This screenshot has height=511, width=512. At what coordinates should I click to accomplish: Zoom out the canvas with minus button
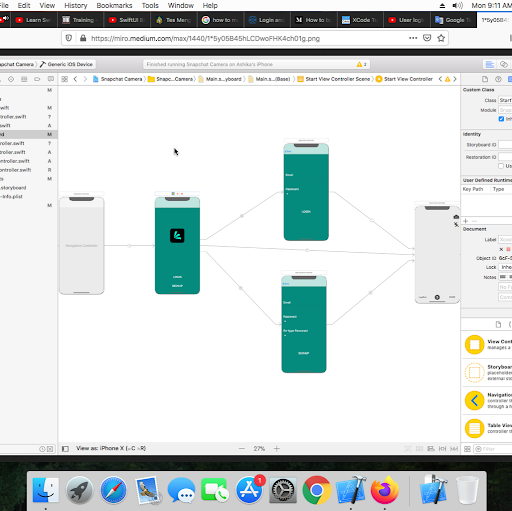[242, 449]
